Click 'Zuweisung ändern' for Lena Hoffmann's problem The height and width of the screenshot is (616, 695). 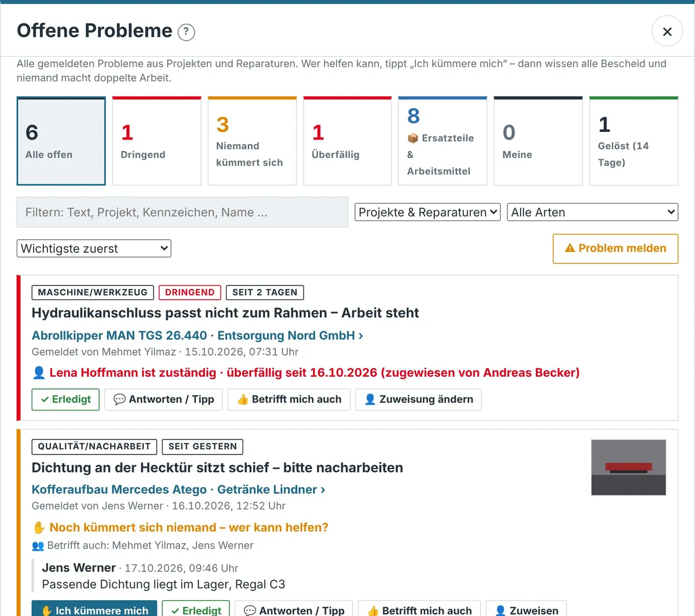coord(418,399)
